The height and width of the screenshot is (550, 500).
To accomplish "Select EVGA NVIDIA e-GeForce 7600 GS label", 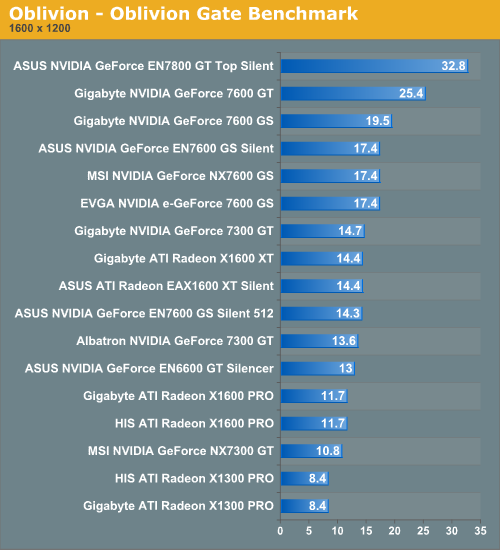I will pos(177,203).
